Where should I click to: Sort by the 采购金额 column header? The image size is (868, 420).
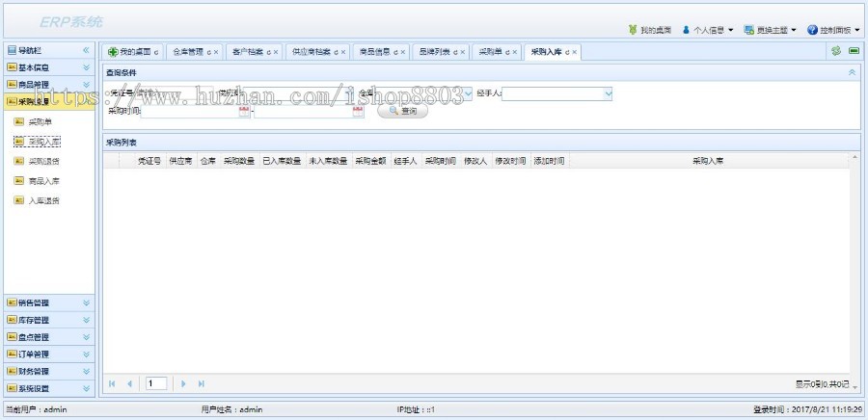(x=371, y=161)
